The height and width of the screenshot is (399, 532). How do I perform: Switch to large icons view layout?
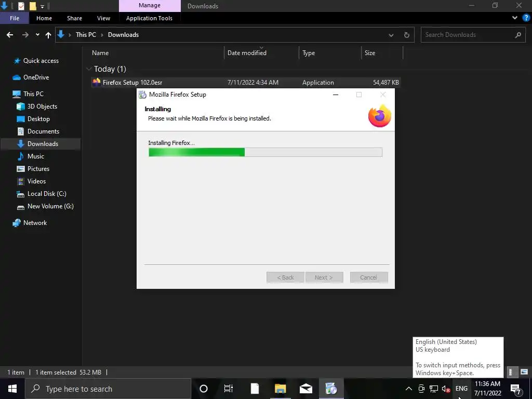(x=524, y=372)
